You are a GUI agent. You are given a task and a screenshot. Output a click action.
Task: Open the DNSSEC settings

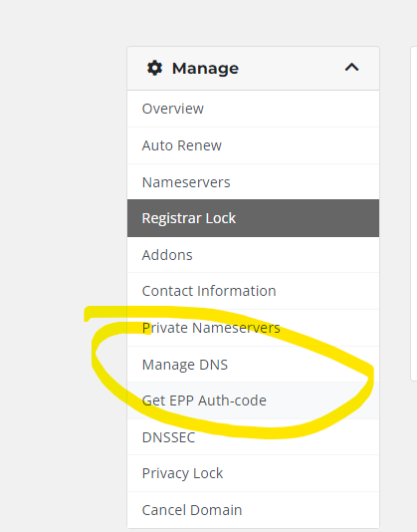click(x=253, y=437)
